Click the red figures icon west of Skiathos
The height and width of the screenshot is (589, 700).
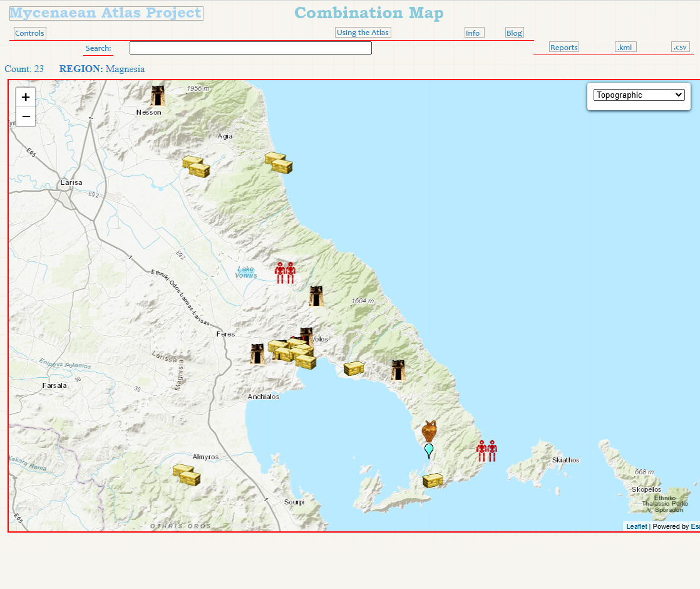coord(486,451)
